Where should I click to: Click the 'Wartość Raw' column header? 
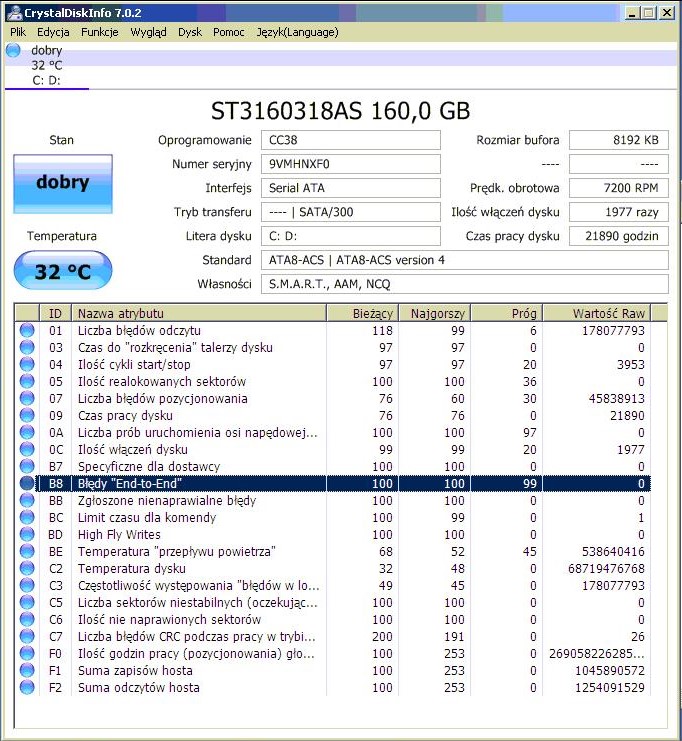[x=597, y=313]
